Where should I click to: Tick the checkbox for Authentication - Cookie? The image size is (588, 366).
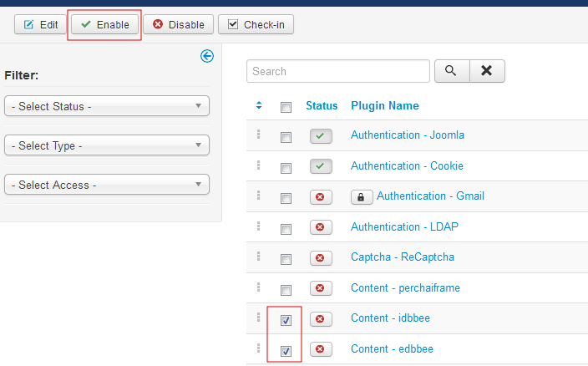point(286,168)
